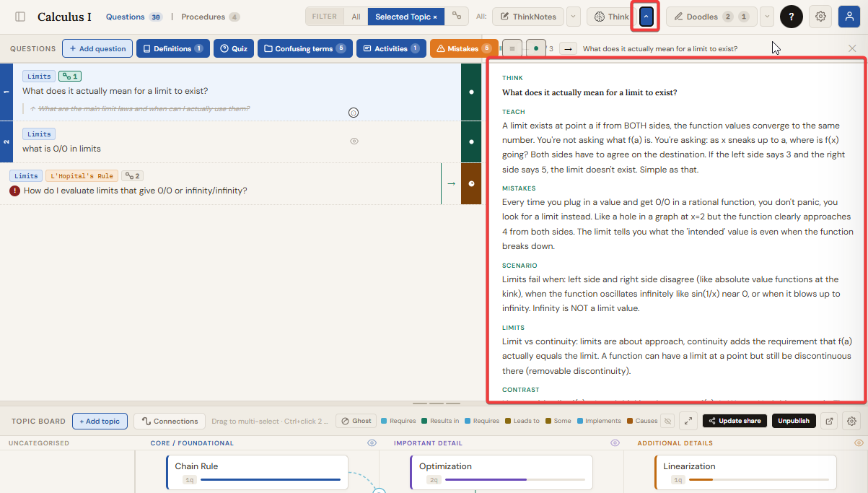This screenshot has height=493, width=868.
Task: Toggle the left sidebar panel icon
Action: click(20, 17)
